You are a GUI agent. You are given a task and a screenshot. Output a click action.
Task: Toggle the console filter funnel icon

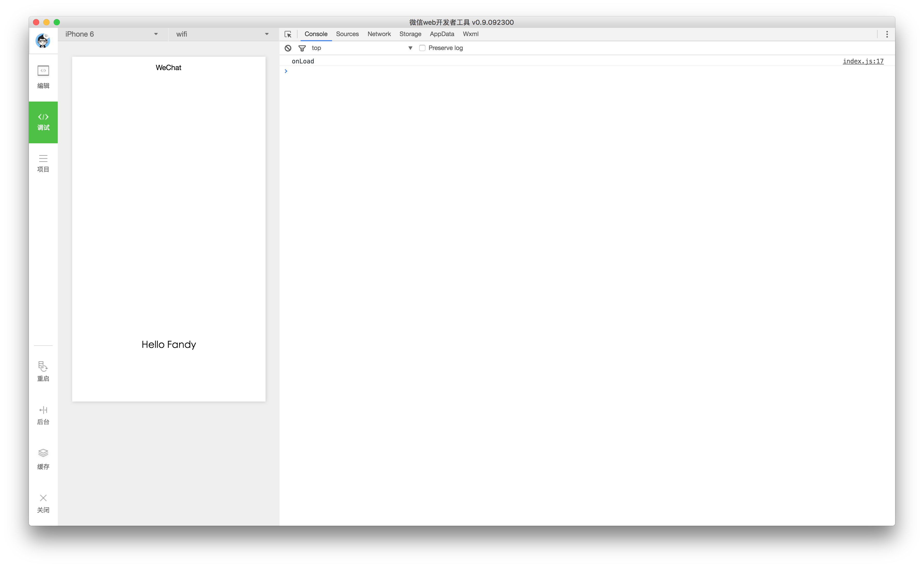302,48
